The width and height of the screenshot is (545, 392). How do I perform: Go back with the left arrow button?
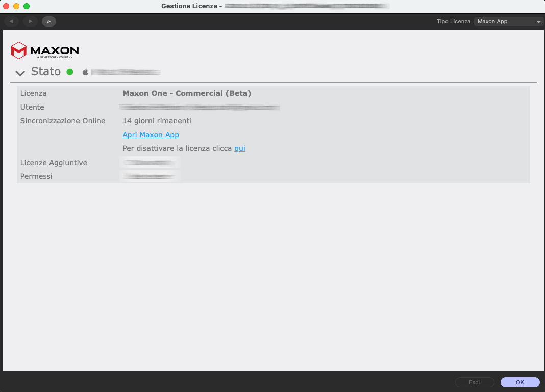tap(11, 21)
